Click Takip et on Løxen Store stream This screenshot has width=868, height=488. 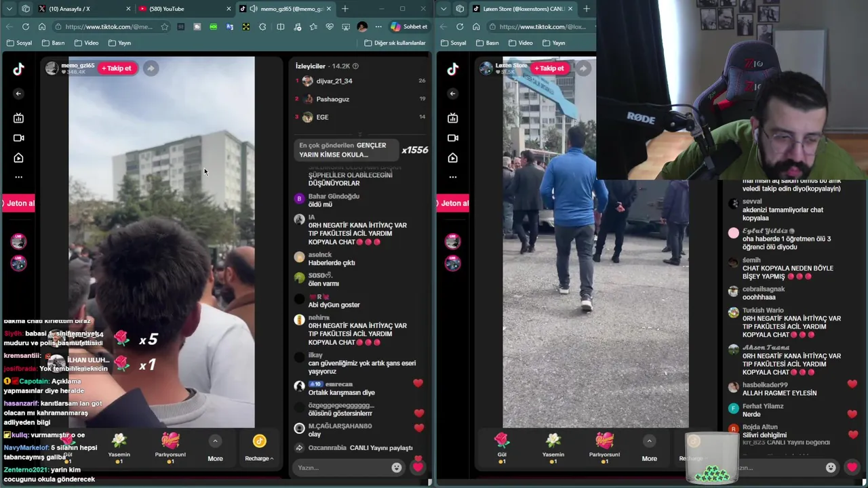click(x=551, y=68)
